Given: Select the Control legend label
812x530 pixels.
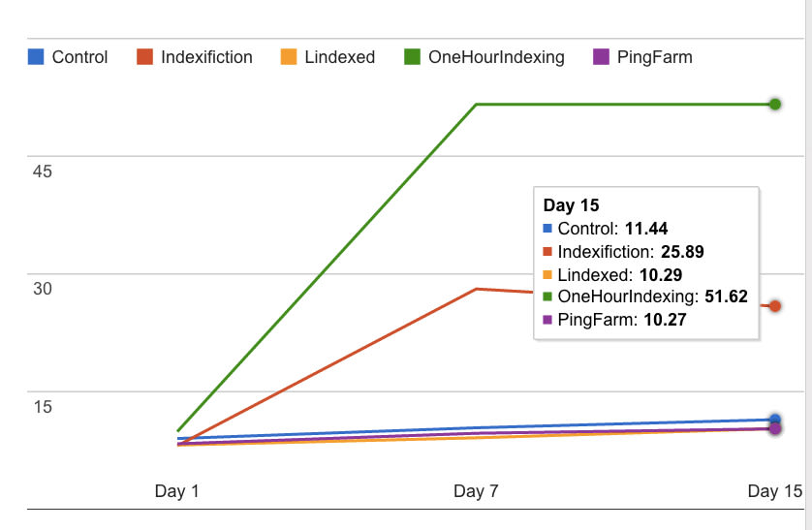Looking at the screenshot, I should [x=79, y=57].
